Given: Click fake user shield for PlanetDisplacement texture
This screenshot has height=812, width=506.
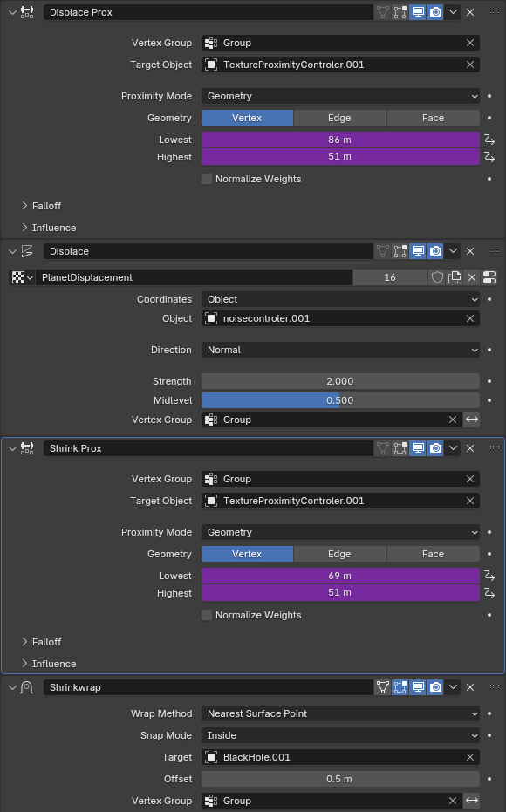Looking at the screenshot, I should (437, 277).
